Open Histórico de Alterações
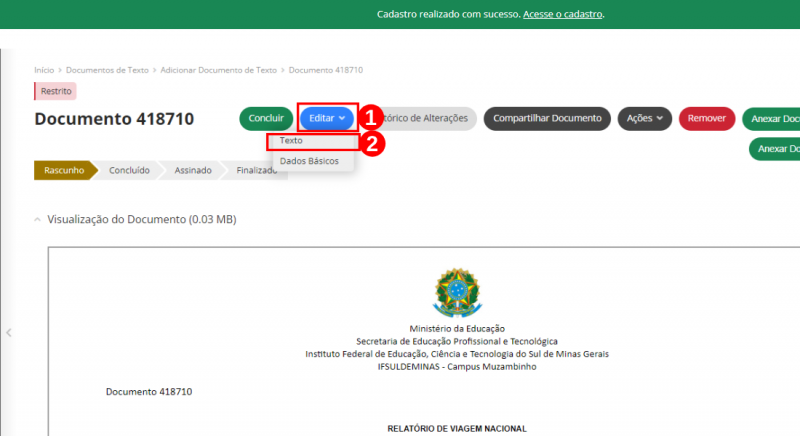Screen dimensions: 800x436 [x=424, y=118]
